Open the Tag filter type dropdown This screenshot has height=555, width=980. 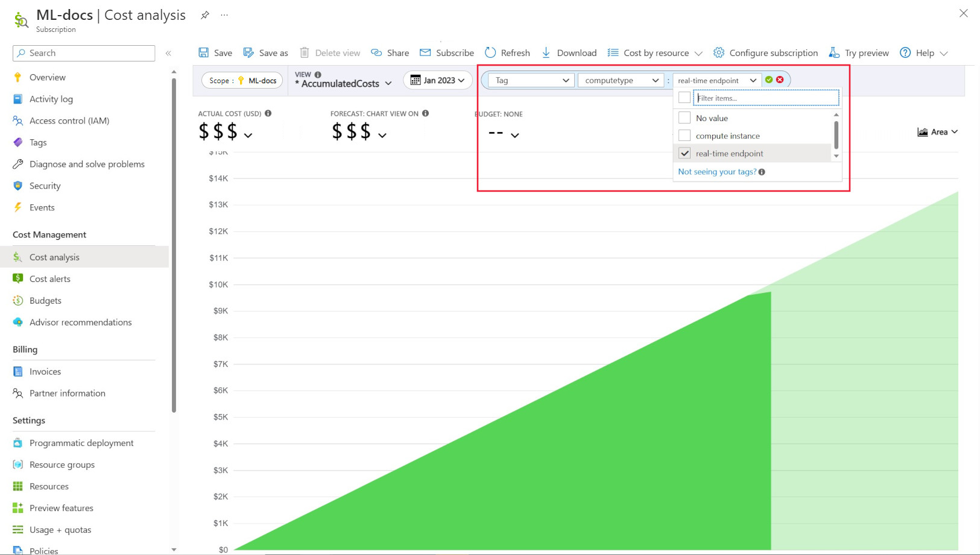tap(531, 80)
